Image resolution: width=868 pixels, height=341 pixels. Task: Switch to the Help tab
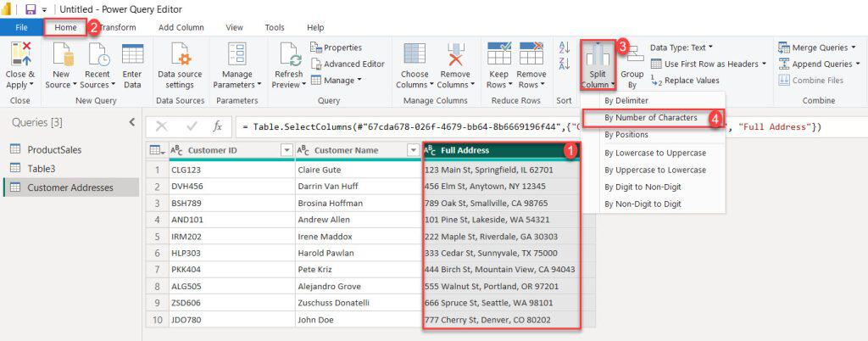tap(315, 27)
